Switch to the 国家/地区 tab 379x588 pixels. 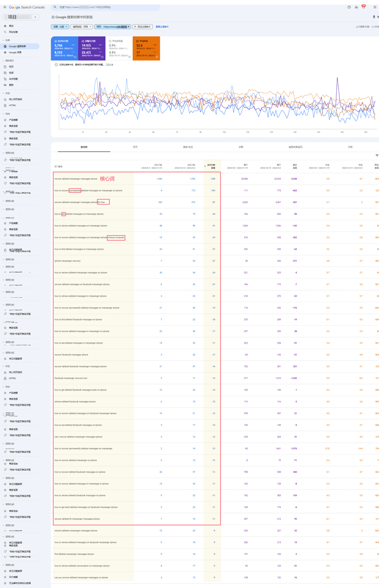(x=188, y=147)
